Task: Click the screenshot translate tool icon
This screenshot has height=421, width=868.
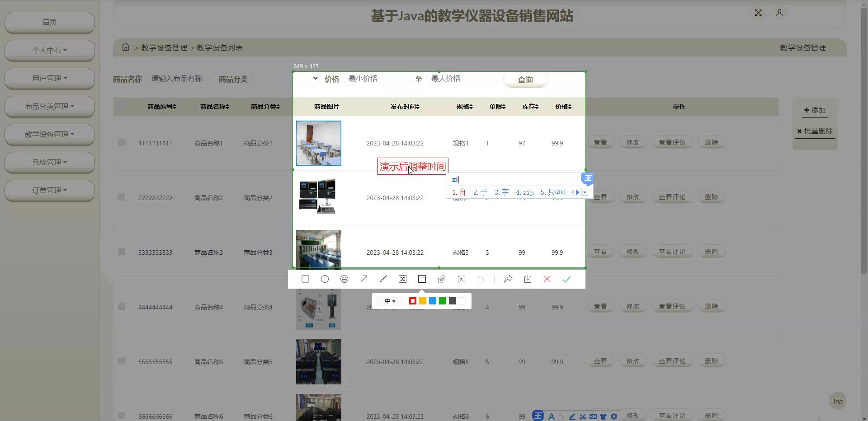Action: pyautogui.click(x=442, y=279)
